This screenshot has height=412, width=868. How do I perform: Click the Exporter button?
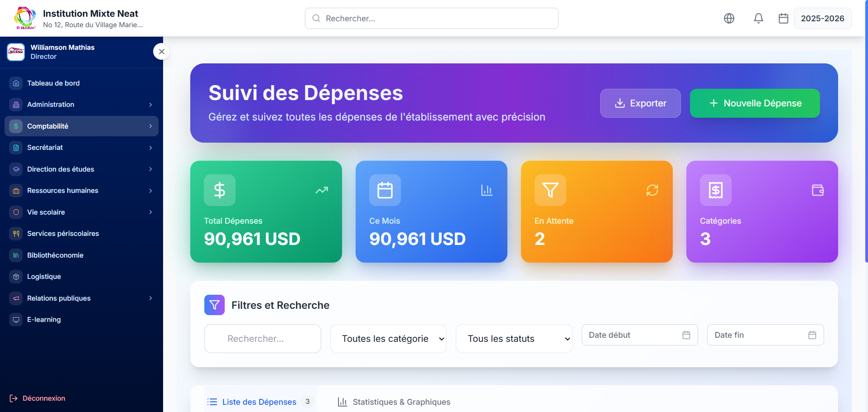coord(640,103)
